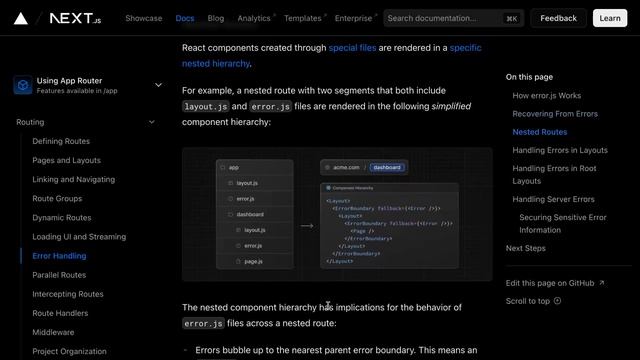640x360 pixels.
Task: Follow the 'special files' link
Action: (x=352, y=48)
